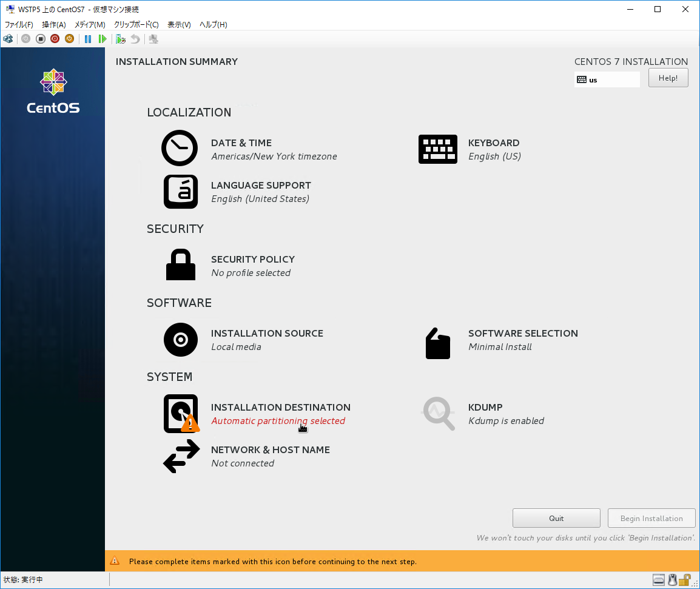Open Security Policy padlock icon
The width and height of the screenshot is (700, 589).
(181, 264)
